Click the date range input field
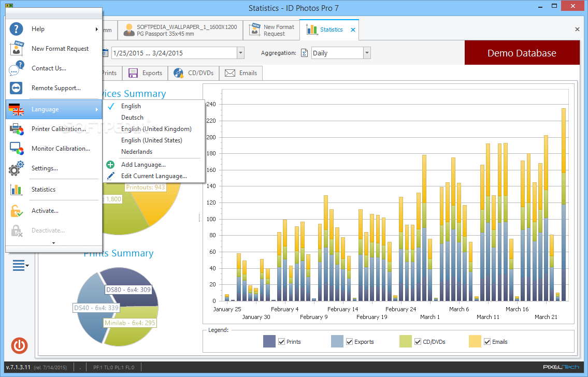 (175, 53)
